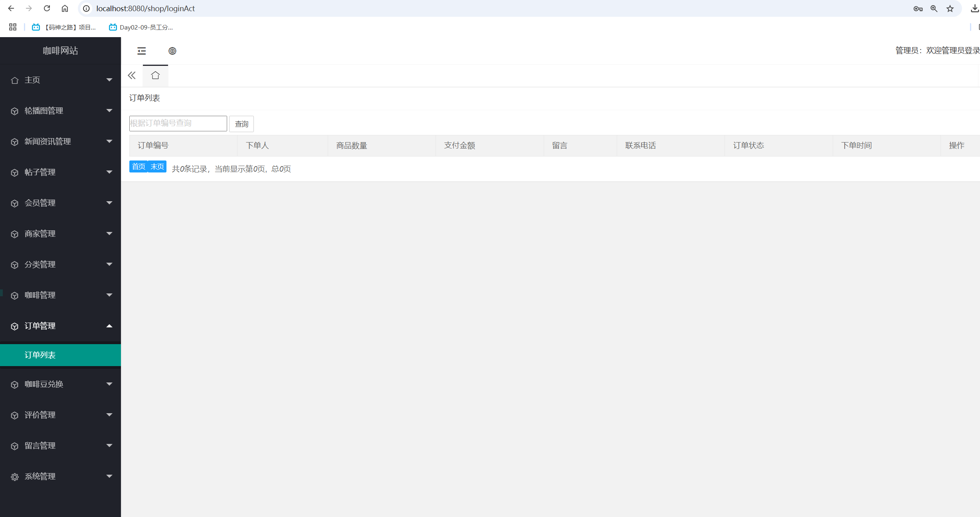Bookmark the page with the star icon
The height and width of the screenshot is (517, 980).
(x=950, y=8)
